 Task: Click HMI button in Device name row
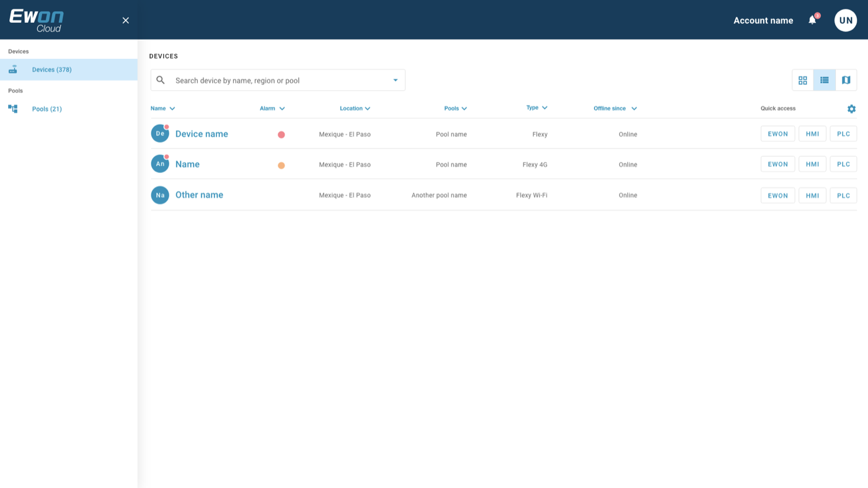coord(812,134)
